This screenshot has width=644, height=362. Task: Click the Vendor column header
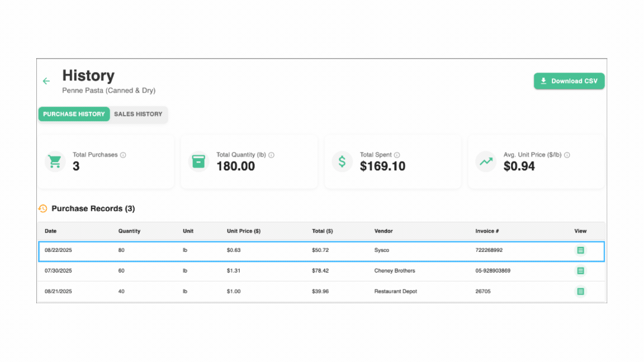click(383, 231)
